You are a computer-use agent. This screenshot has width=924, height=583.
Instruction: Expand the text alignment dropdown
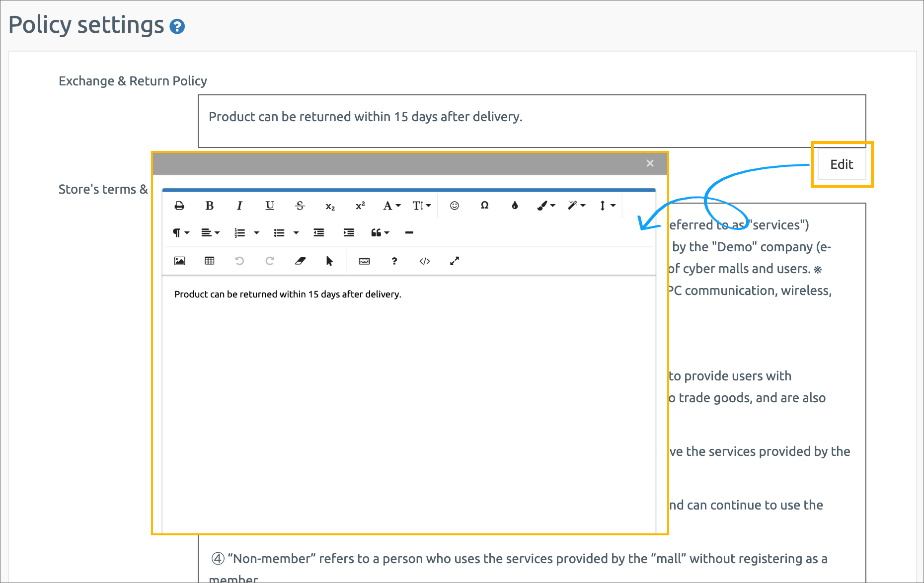(210, 232)
